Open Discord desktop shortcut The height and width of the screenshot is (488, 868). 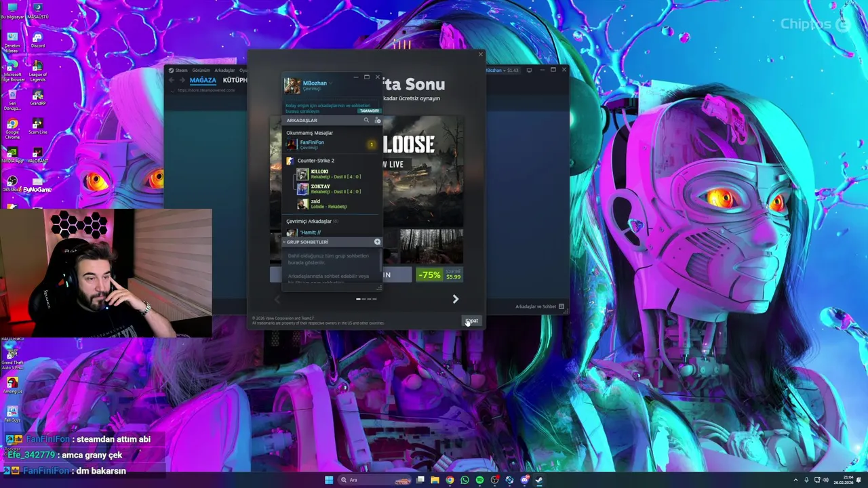[x=37, y=40]
